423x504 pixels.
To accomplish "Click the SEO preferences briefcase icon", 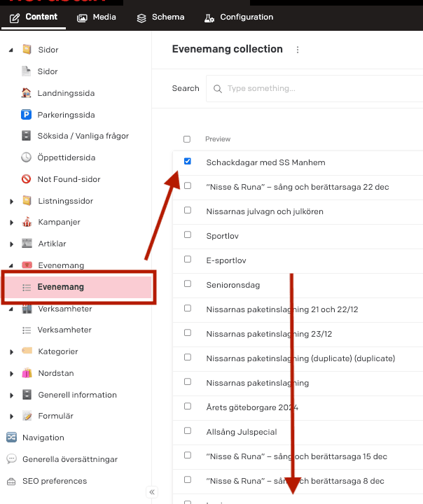I will pyautogui.click(x=11, y=481).
